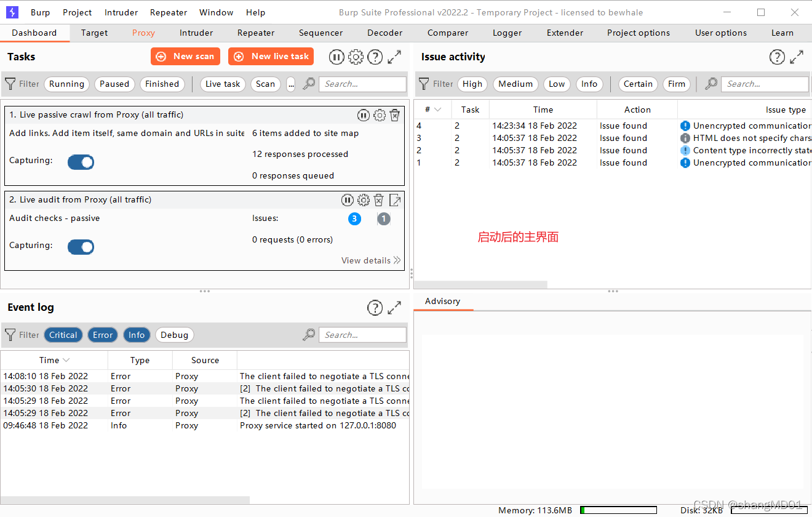The image size is (812, 517).
Task: Open the Project menu
Action: (x=78, y=12)
